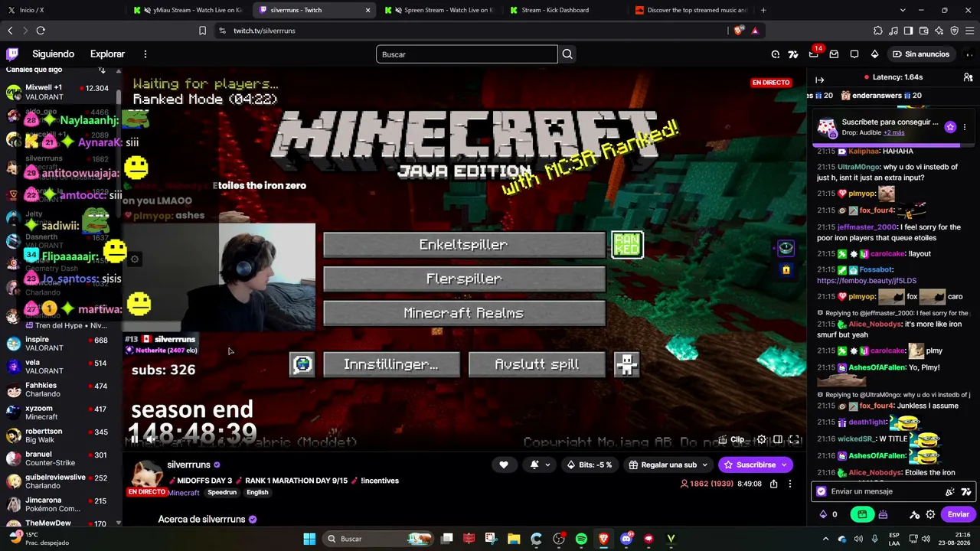Image resolution: width=980 pixels, height=551 pixels.
Task: Open stream settings gear on player
Action: tap(761, 439)
